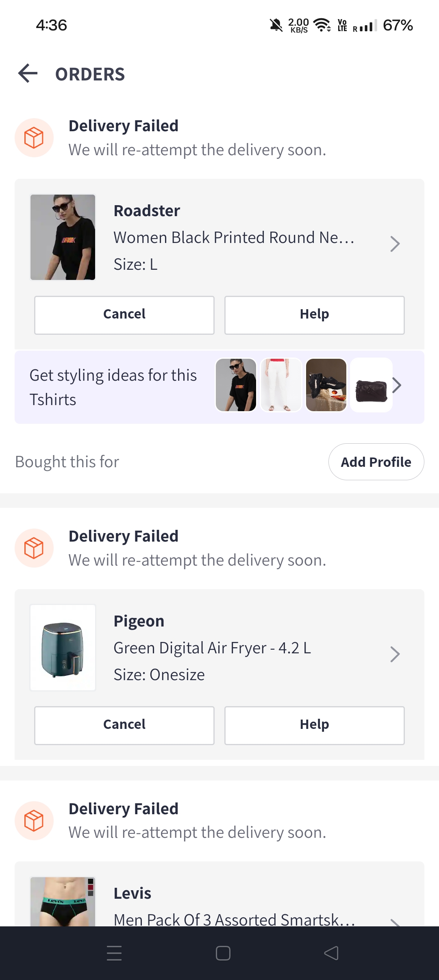Tap the first Delivery Failed package icon
439x980 pixels.
34,138
